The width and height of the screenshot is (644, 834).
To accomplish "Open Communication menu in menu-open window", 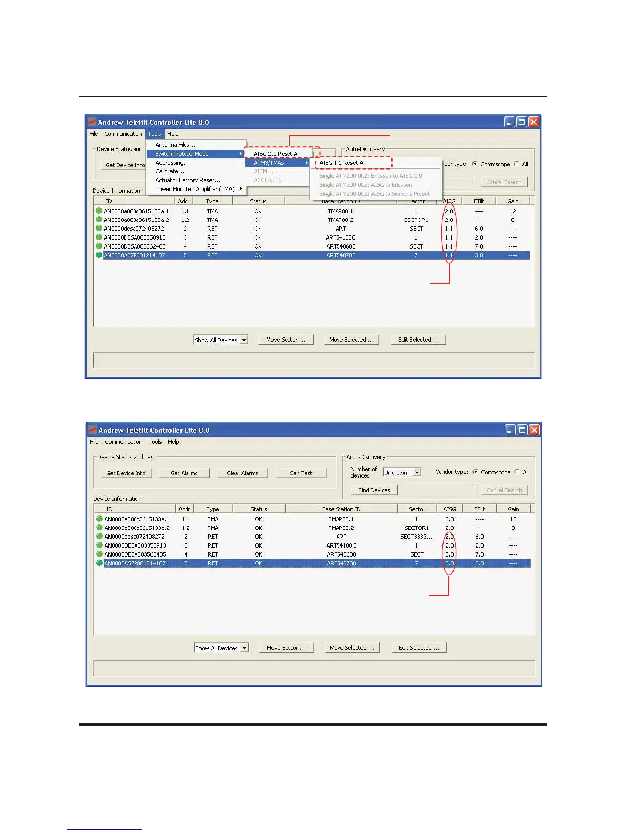I will click(123, 134).
